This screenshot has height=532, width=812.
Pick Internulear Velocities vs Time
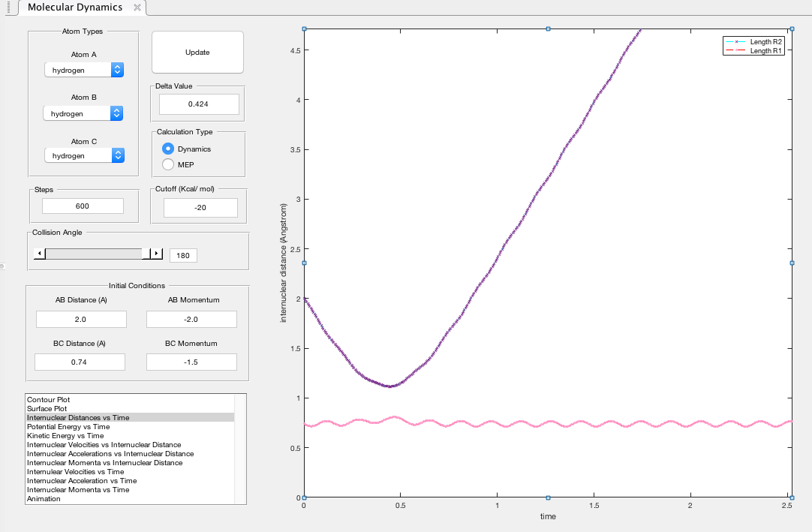130,471
